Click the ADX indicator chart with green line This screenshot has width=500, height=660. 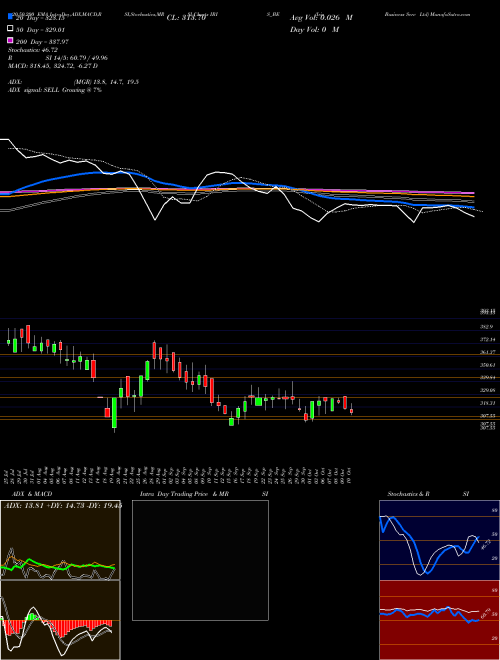coord(60,540)
